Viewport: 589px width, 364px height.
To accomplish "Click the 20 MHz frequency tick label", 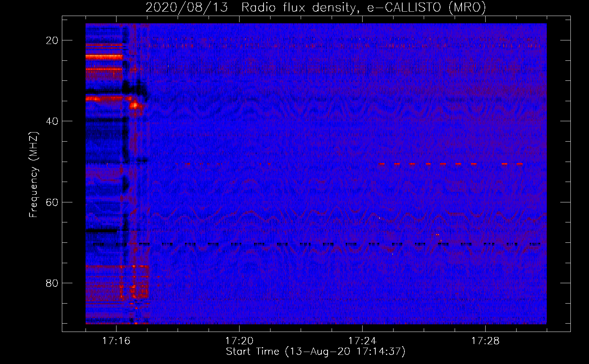I will (x=52, y=40).
